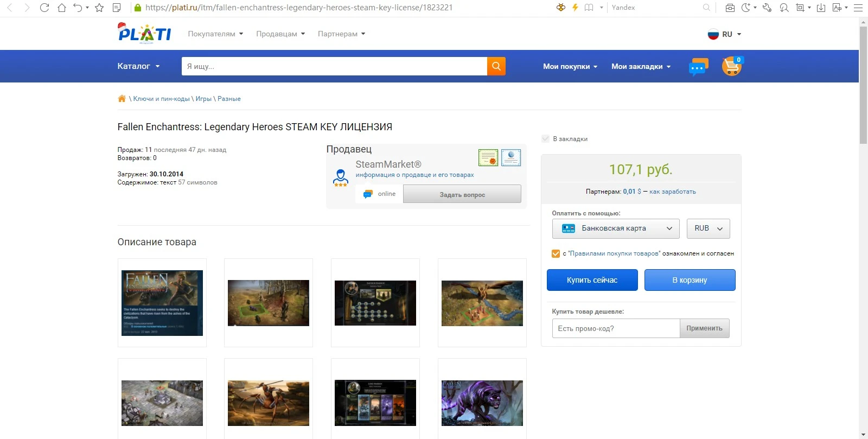The image size is (868, 439).
Task: Go to 'Разные' breadcrumb
Action: (229, 99)
